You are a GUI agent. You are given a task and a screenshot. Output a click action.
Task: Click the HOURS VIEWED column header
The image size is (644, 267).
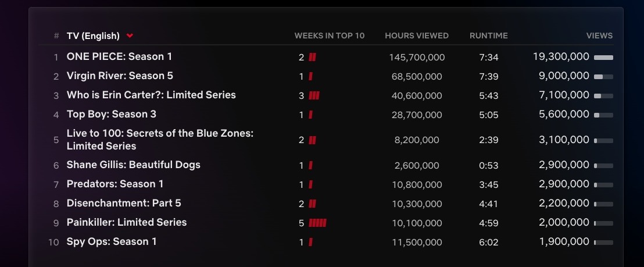pyautogui.click(x=417, y=35)
